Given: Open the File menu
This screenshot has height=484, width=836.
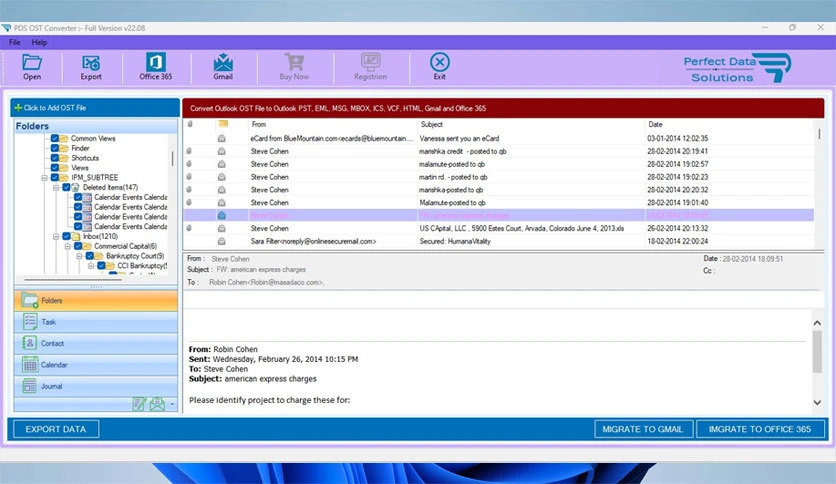Looking at the screenshot, I should [14, 42].
